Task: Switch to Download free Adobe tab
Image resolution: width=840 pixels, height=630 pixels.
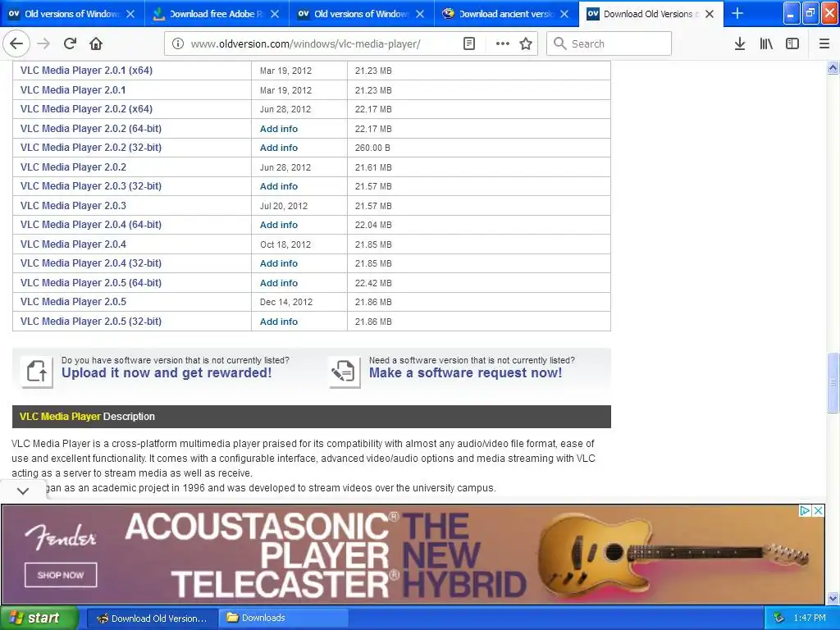Action: [x=217, y=13]
